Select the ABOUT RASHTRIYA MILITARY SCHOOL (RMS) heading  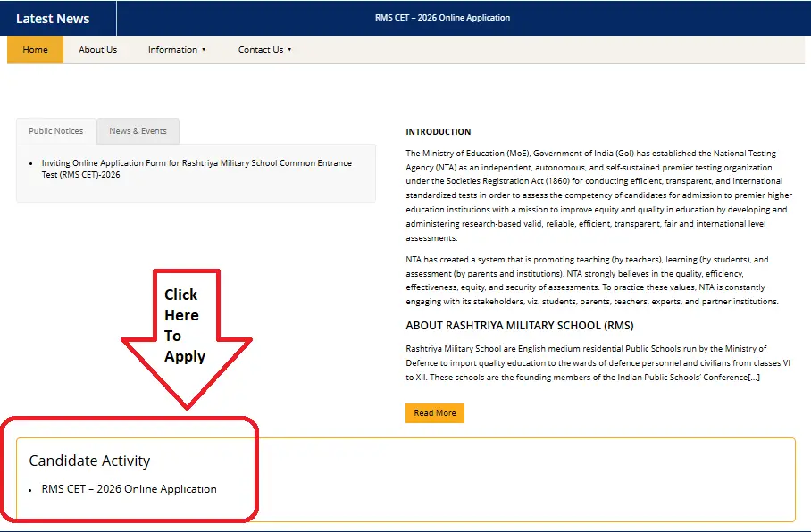519,326
